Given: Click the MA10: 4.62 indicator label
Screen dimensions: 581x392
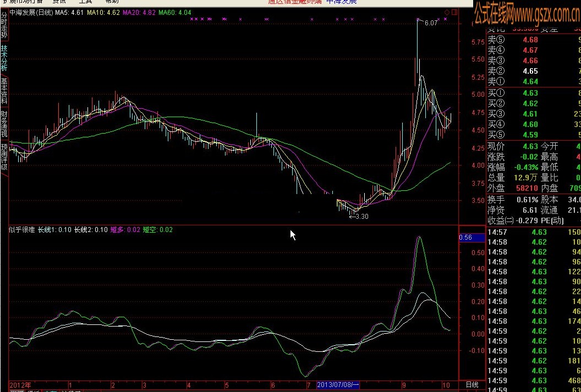Looking at the screenshot, I should click(x=103, y=13).
